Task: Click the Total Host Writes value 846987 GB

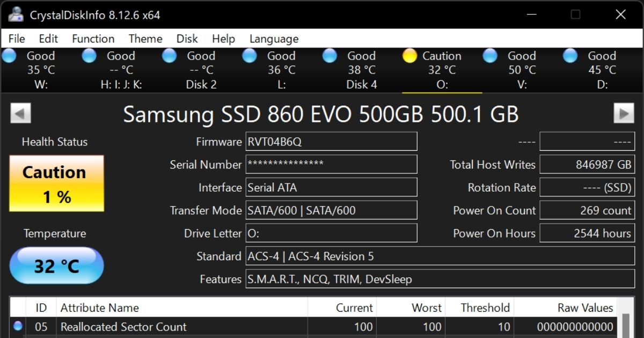Action: (587, 164)
